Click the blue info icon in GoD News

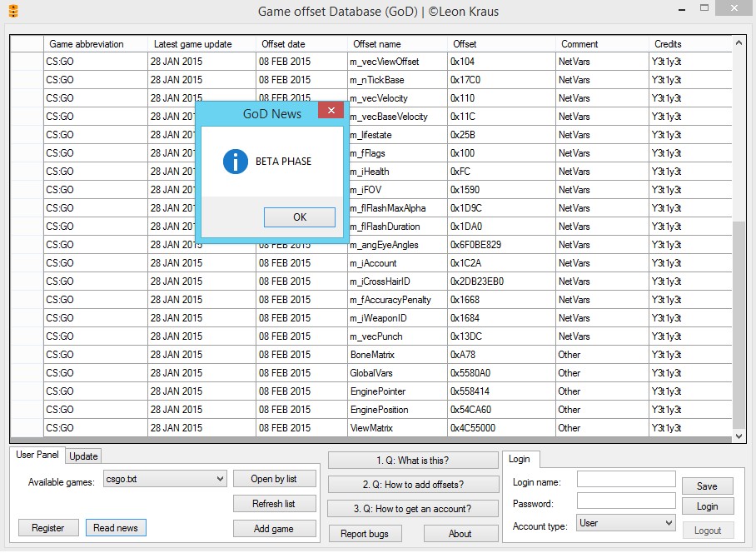click(x=236, y=161)
